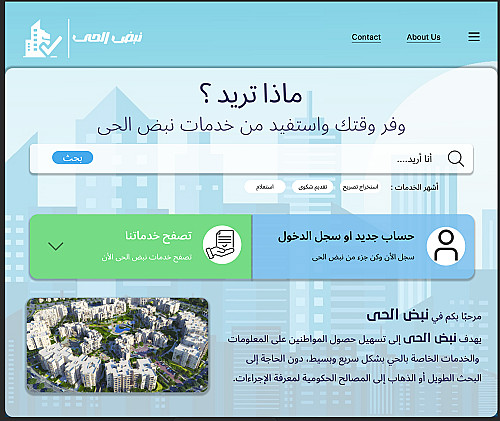Image resolution: width=500 pixels, height=421 pixels.
Task: Click the aerial neighborhood photo
Action: (117, 345)
